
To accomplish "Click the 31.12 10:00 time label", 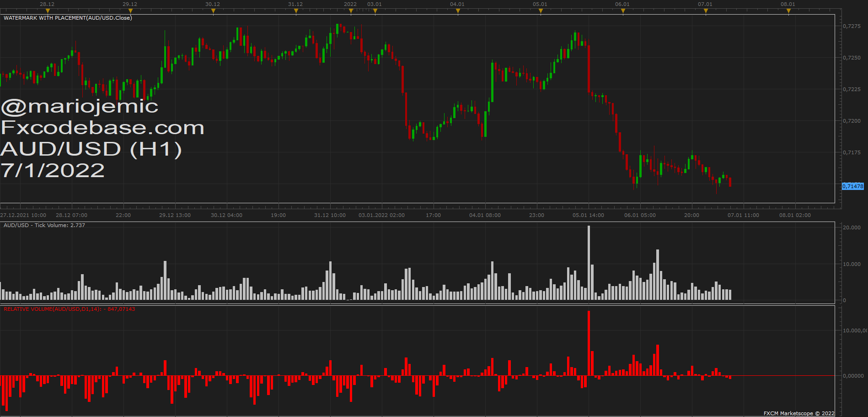I will pyautogui.click(x=330, y=215).
